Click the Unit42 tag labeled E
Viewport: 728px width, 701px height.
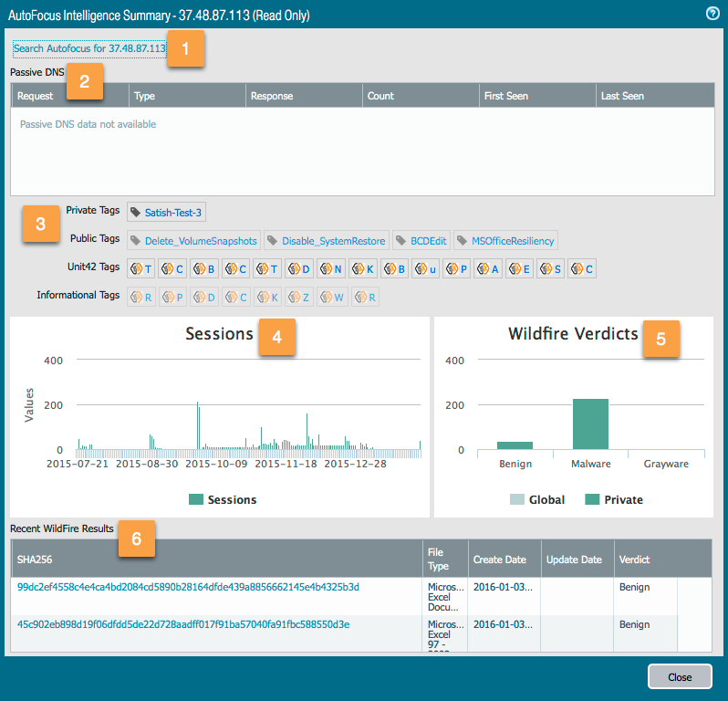tap(520, 268)
